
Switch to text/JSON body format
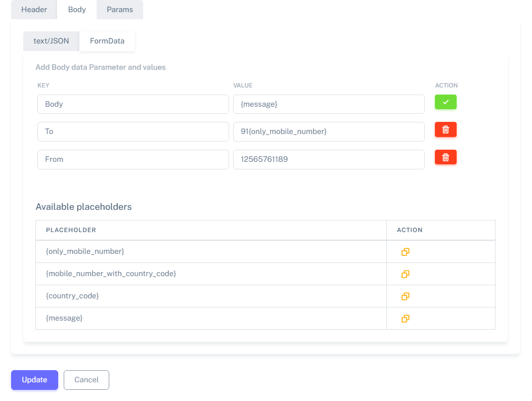click(x=51, y=41)
